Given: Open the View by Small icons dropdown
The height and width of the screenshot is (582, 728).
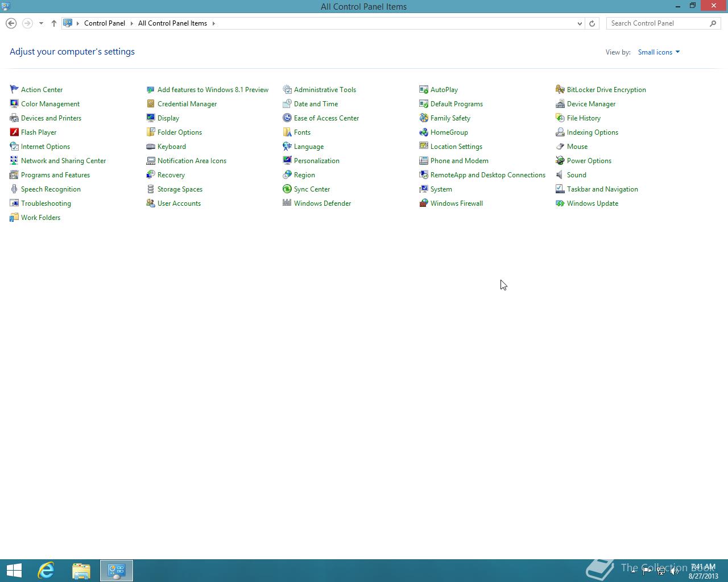Looking at the screenshot, I should coord(659,52).
